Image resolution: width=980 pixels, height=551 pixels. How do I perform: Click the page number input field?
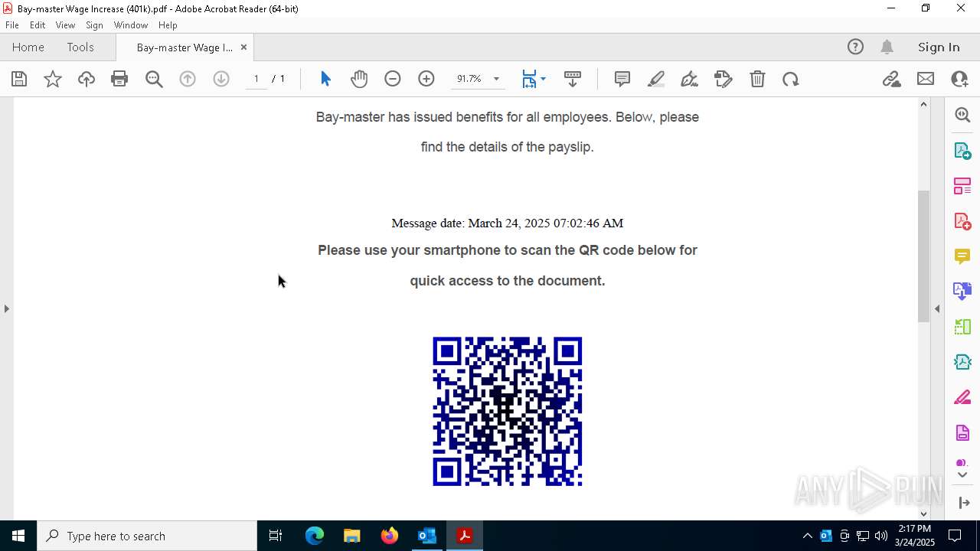pos(256,79)
